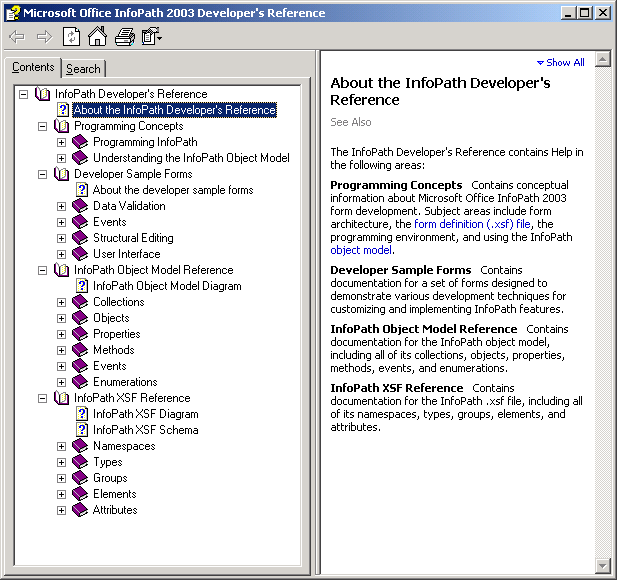Expand the Enumerations node
The height and width of the screenshot is (580, 617).
coord(61,382)
